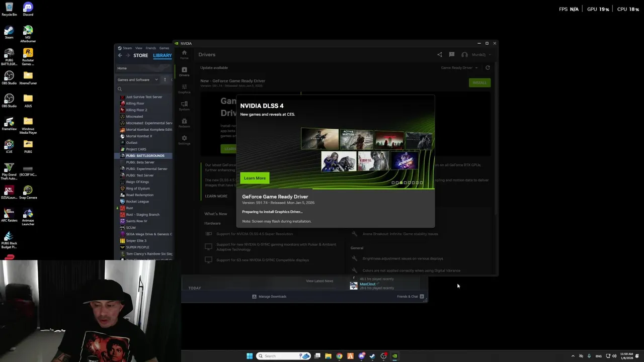Open NVIDIA app icon on taskbar
This screenshot has width=644, height=362.
(x=394, y=356)
